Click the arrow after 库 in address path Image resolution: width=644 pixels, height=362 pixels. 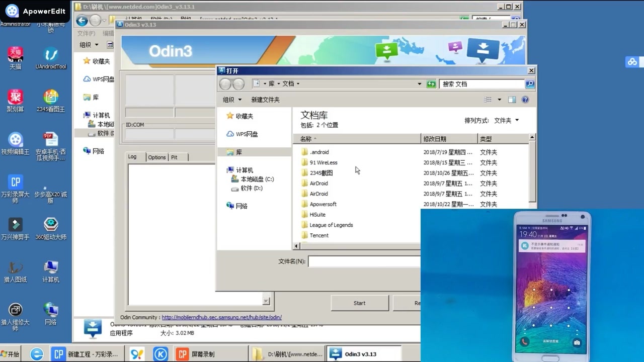tap(279, 84)
